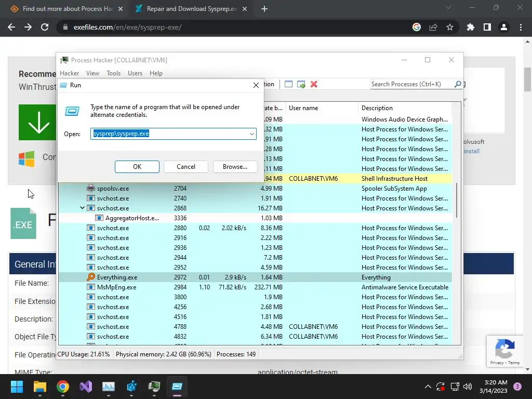Click the volume tray icon
532x399 pixels.
(468, 387)
